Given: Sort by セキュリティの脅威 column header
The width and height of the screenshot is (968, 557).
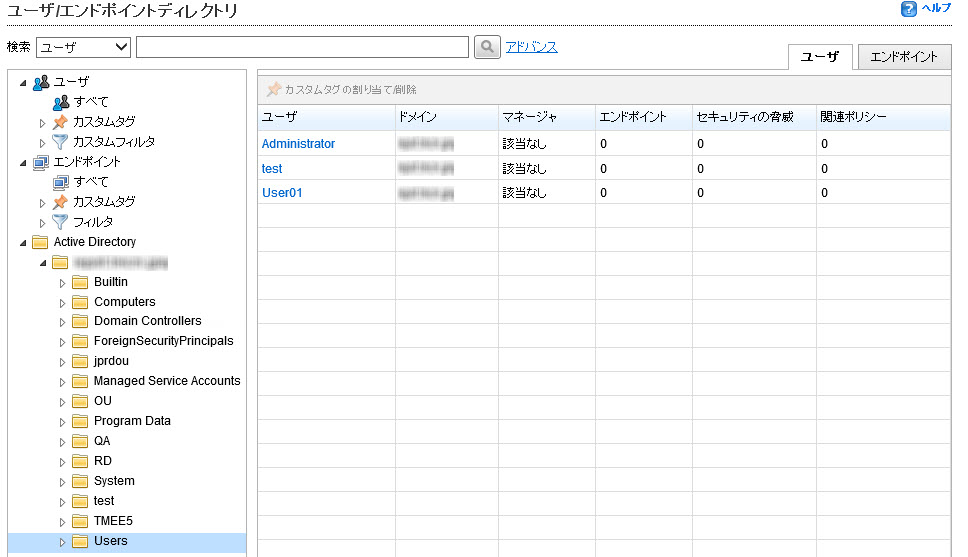Looking at the screenshot, I should pos(745,118).
